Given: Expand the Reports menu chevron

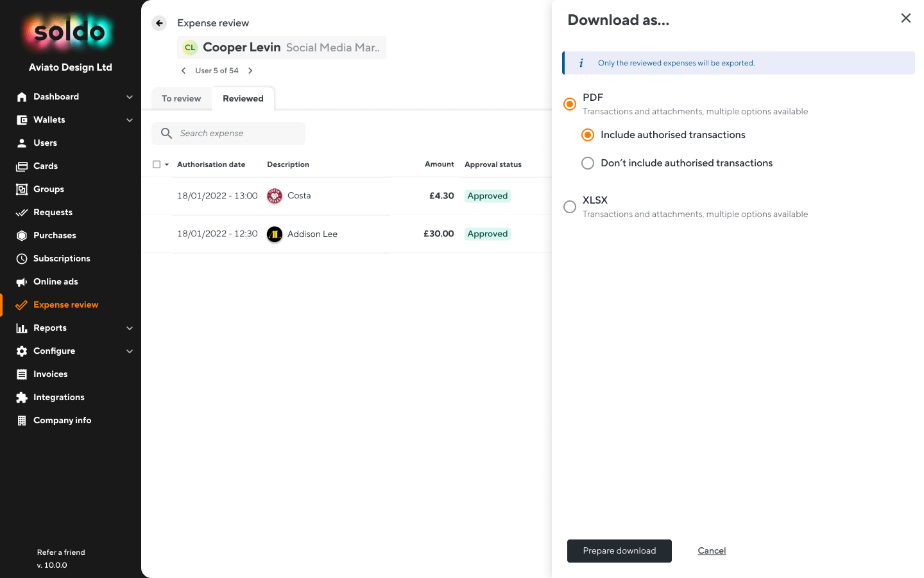Looking at the screenshot, I should pyautogui.click(x=130, y=328).
